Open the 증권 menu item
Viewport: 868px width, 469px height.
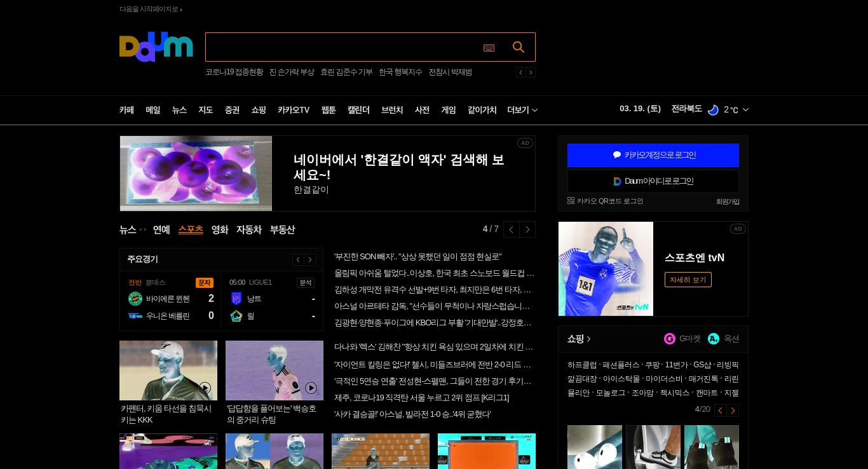[232, 110]
